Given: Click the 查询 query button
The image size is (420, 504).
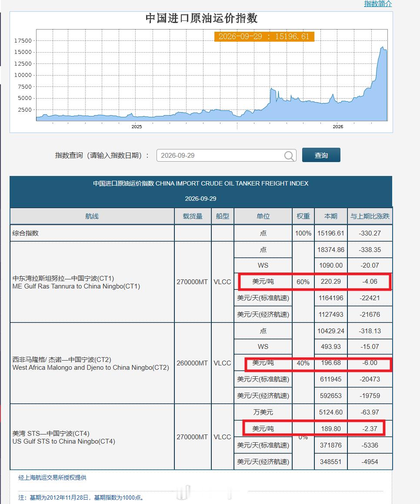Looking at the screenshot, I should tap(321, 155).
